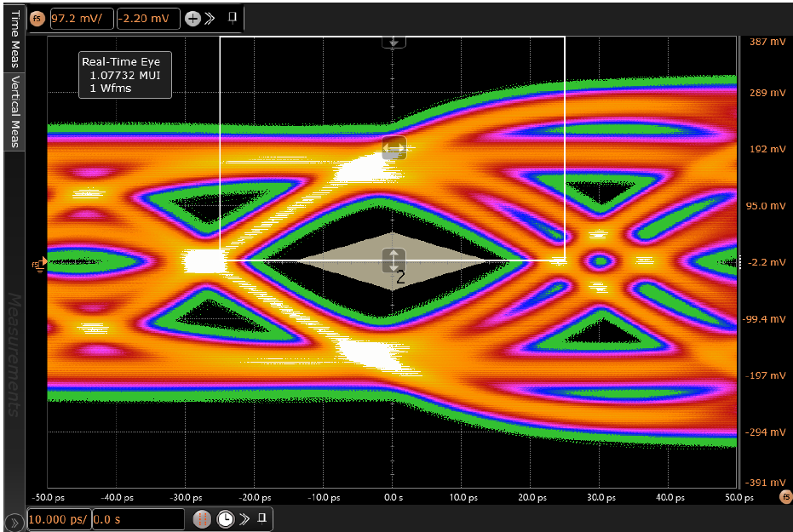Select the Real-Time Eye info box
Viewport: 793px width, 532px height.
[x=125, y=75]
